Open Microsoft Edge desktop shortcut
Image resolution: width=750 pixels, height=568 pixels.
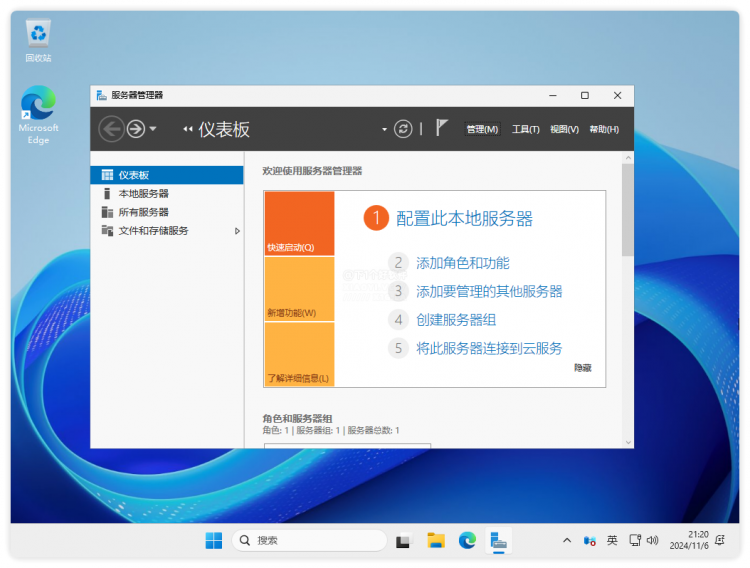coord(38,115)
